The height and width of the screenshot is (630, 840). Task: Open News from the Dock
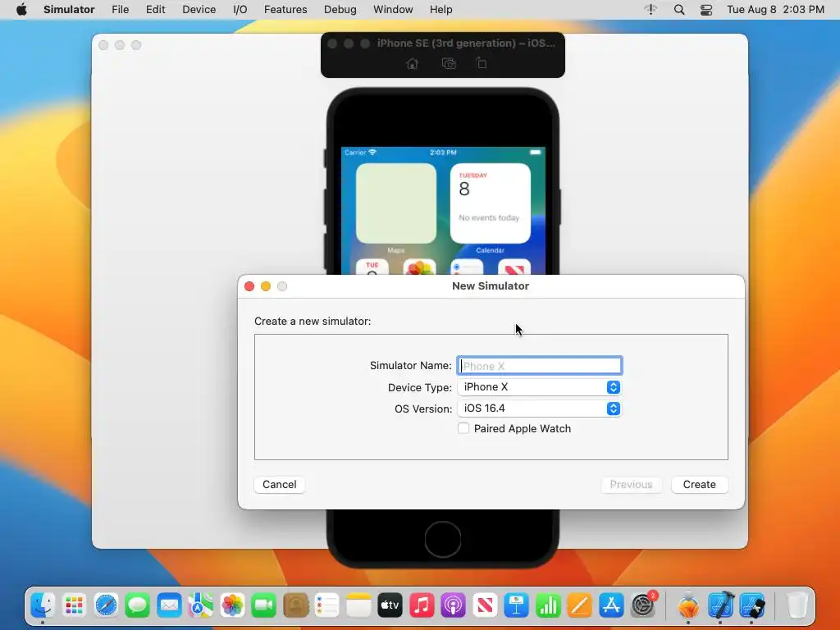coord(485,605)
